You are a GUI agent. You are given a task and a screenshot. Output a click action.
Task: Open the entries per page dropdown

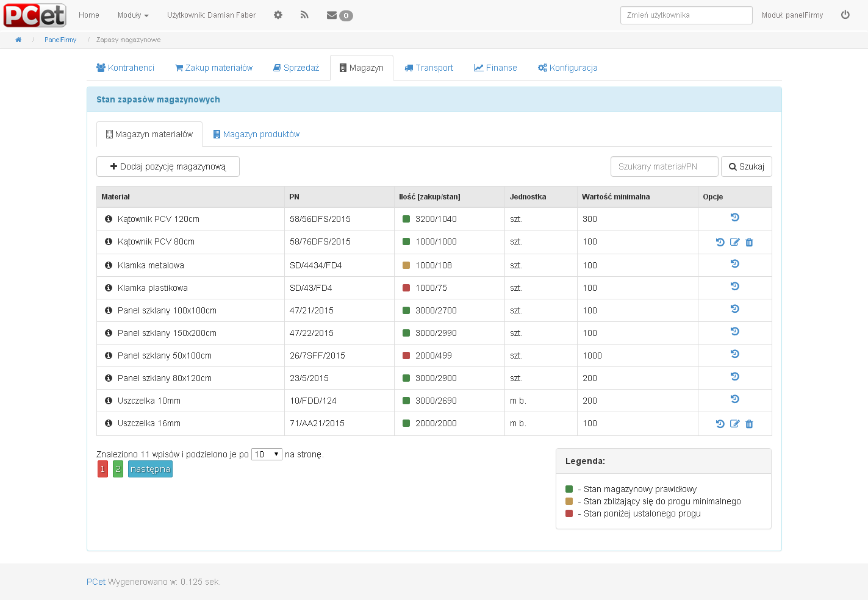(267, 454)
